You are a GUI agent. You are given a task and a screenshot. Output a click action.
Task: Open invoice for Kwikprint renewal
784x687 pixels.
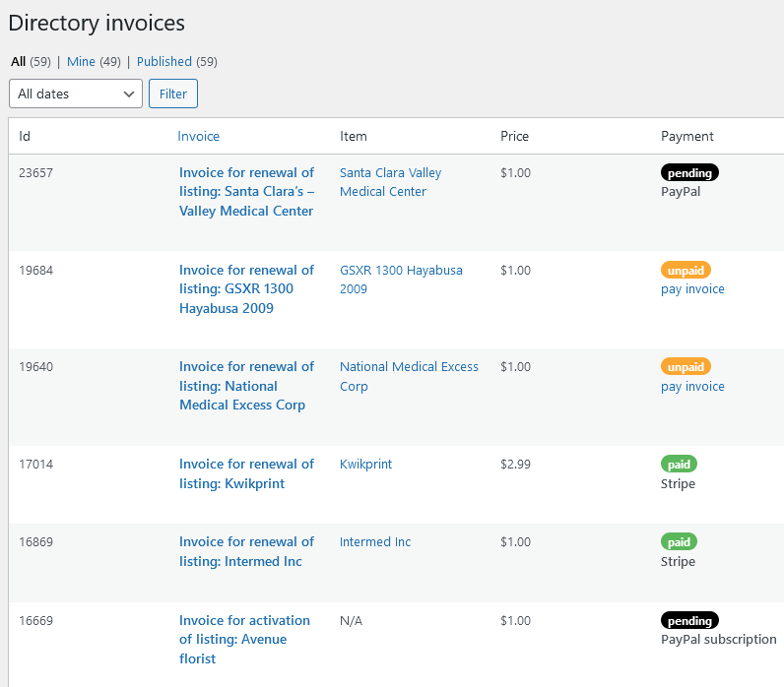tap(247, 473)
